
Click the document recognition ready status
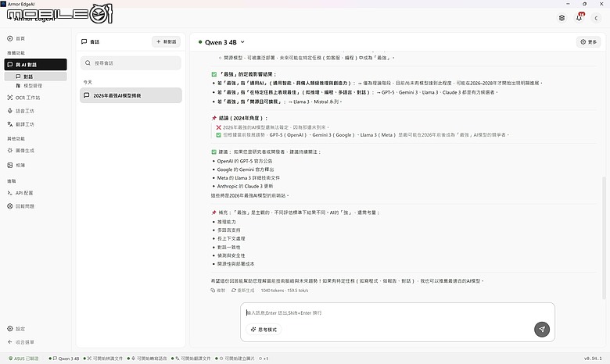(x=103, y=359)
